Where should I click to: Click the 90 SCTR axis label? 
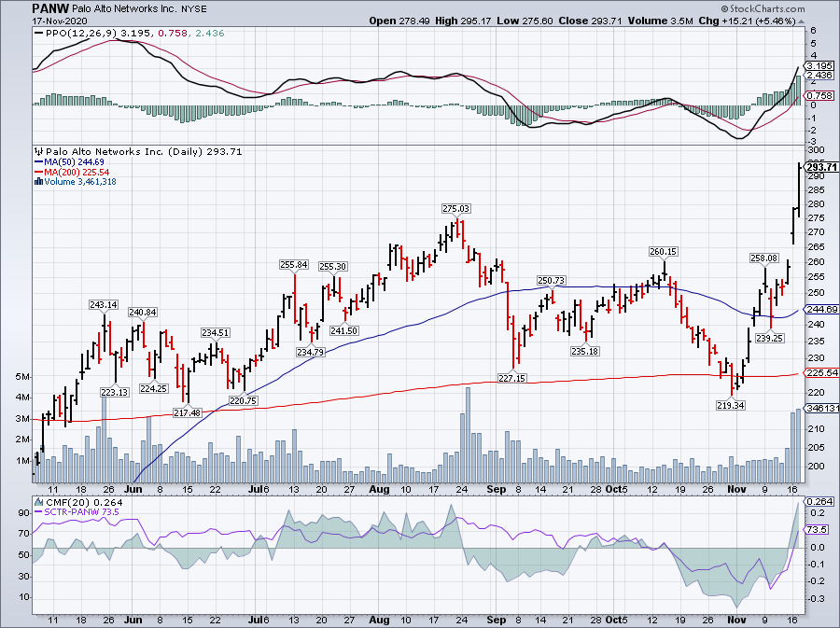[x=23, y=513]
